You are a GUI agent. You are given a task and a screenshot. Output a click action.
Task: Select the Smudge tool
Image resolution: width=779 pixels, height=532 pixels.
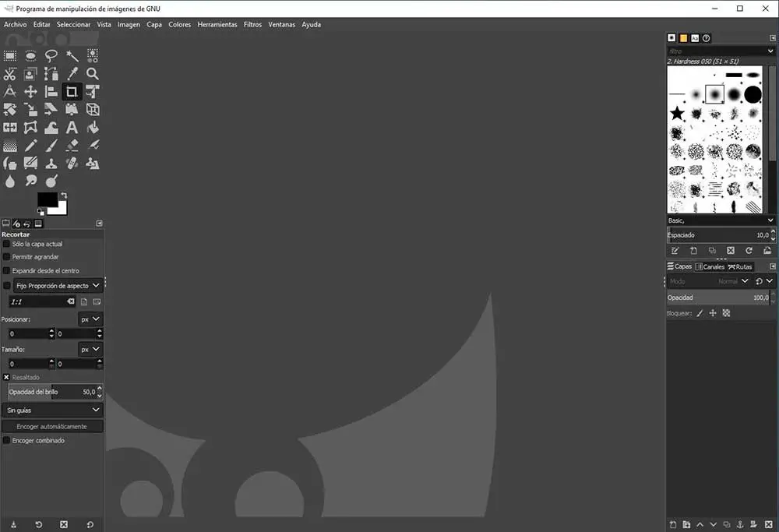pyautogui.click(x=31, y=181)
